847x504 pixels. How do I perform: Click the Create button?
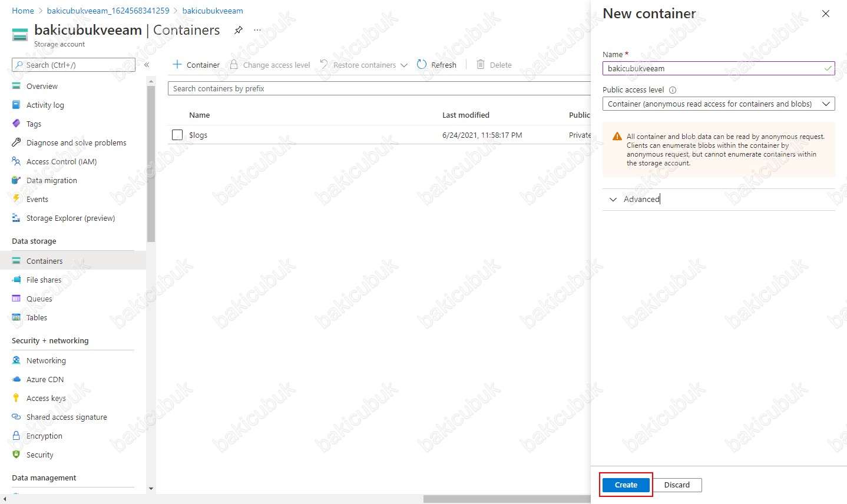tap(626, 485)
